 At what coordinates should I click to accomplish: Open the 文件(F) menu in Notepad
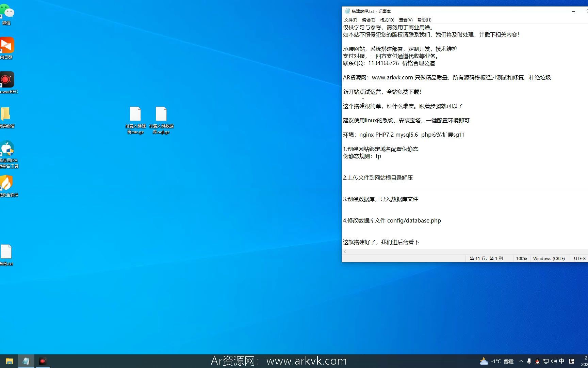click(x=350, y=20)
